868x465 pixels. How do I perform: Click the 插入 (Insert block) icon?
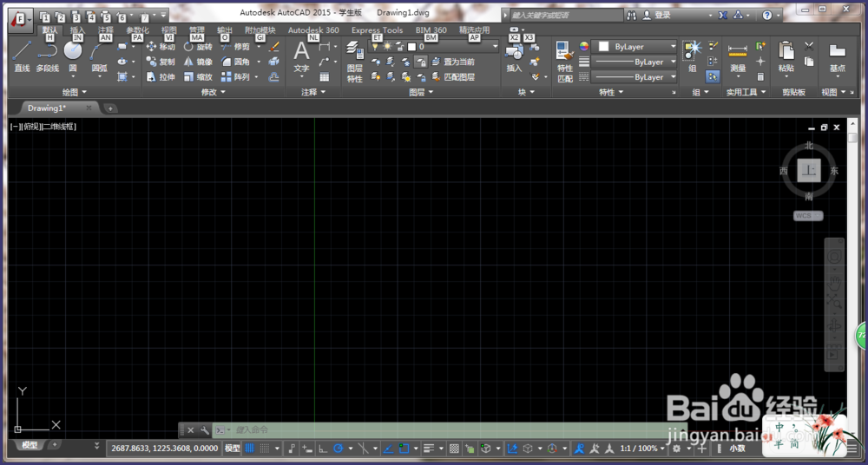pyautogui.click(x=514, y=57)
